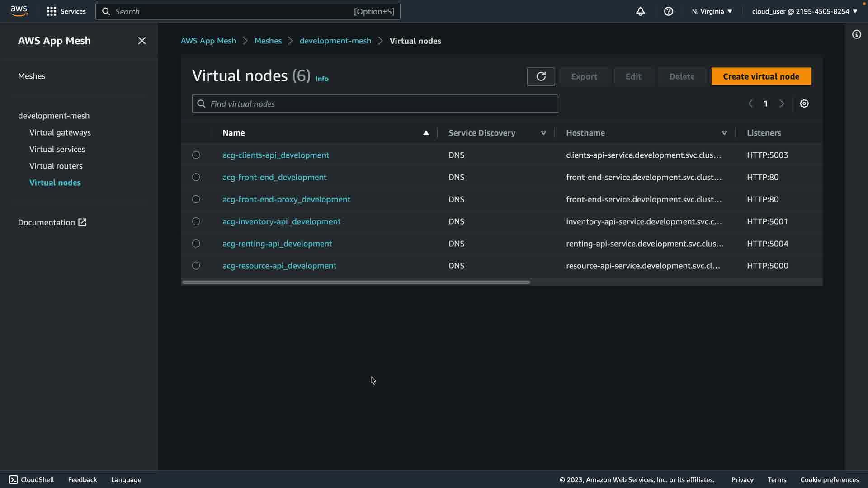Expand the cloud_user account dropdown
868x488 pixels.
[x=804, y=11]
